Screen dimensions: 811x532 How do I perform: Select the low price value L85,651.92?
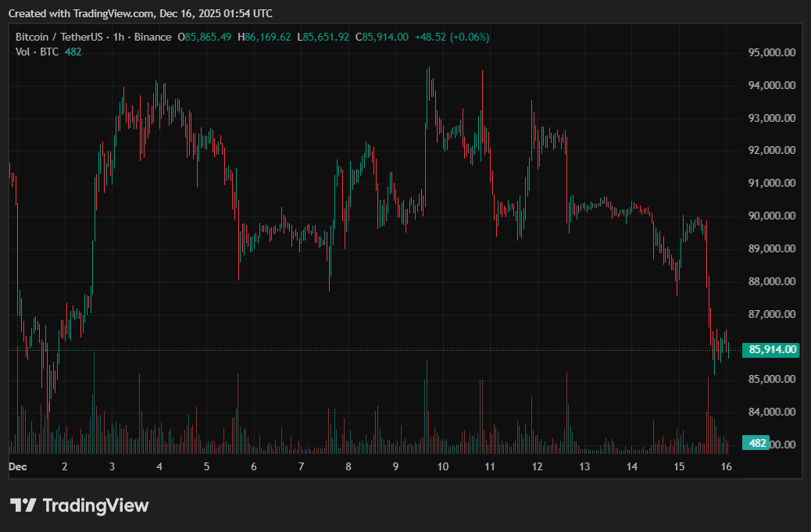click(x=326, y=37)
